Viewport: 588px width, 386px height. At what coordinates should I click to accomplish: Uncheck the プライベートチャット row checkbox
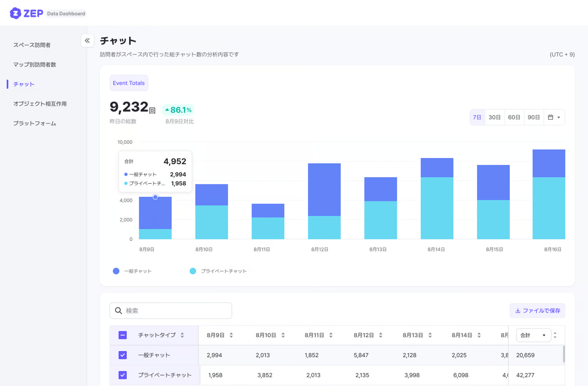pyautogui.click(x=123, y=375)
